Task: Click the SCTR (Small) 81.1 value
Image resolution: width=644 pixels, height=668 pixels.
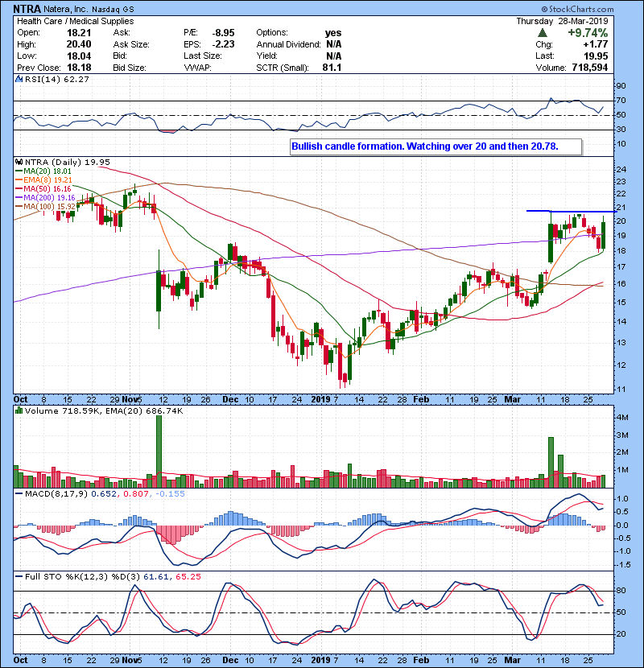Action: [x=332, y=68]
